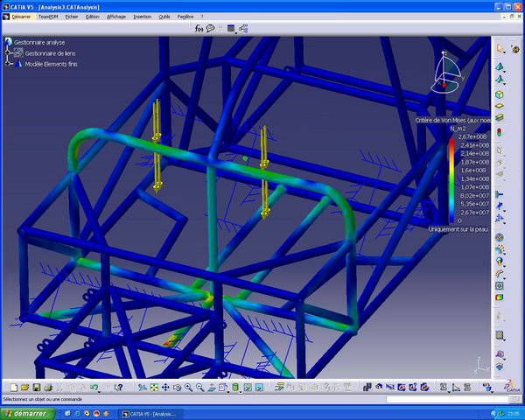Click the command input field in status bar
The width and height of the screenshot is (525, 420).
[447, 399]
